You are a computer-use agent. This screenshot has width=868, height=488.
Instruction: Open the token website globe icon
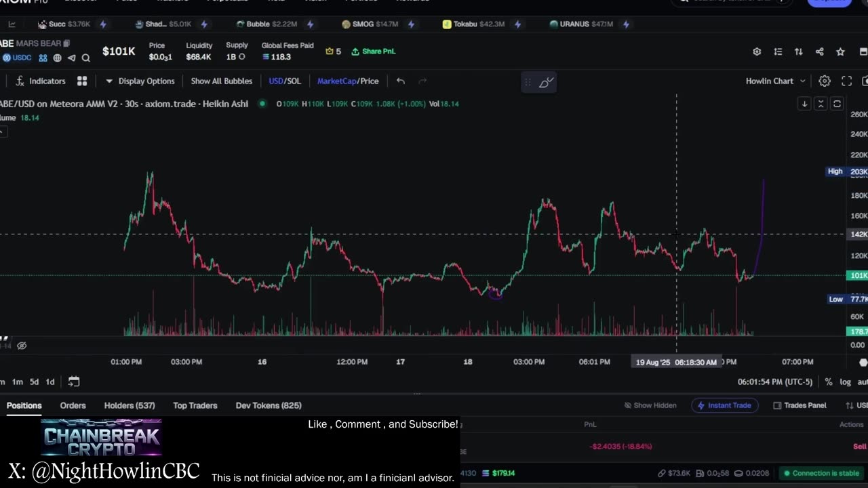58,58
